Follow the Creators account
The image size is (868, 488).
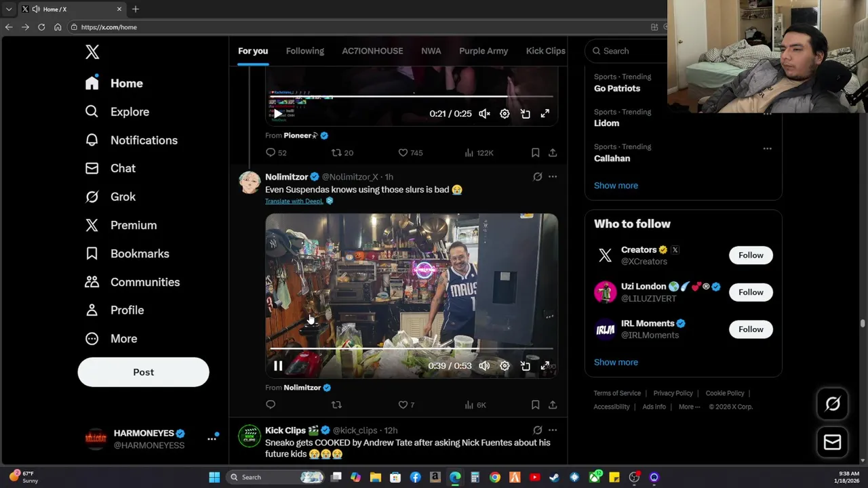point(751,256)
